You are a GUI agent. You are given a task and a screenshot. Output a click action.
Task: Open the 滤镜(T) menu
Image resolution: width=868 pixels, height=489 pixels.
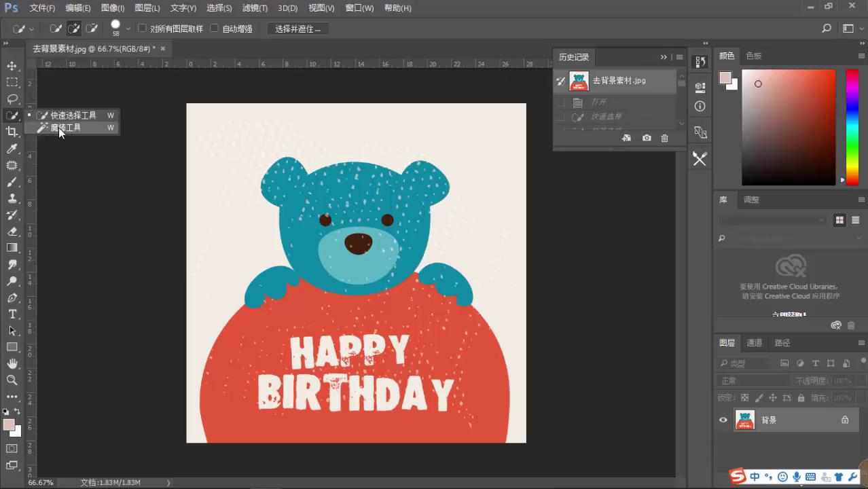(255, 8)
